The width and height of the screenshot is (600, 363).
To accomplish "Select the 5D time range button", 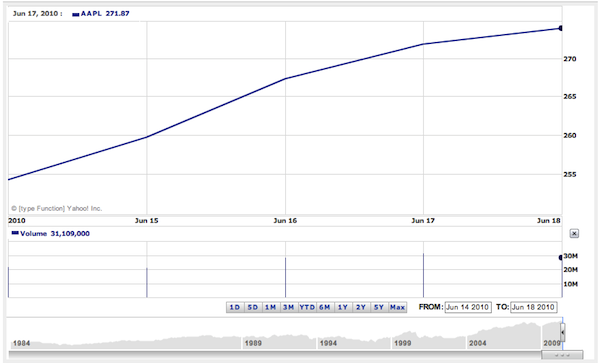I will click(x=253, y=307).
